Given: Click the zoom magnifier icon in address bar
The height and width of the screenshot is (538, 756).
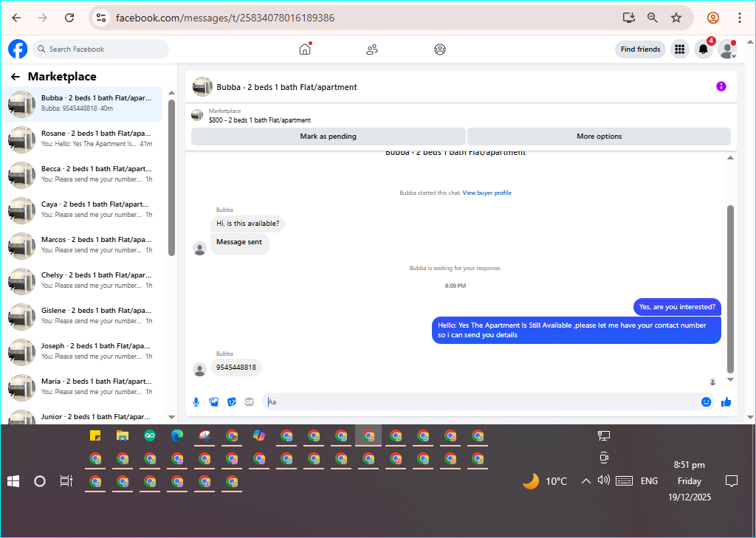Looking at the screenshot, I should [x=653, y=18].
